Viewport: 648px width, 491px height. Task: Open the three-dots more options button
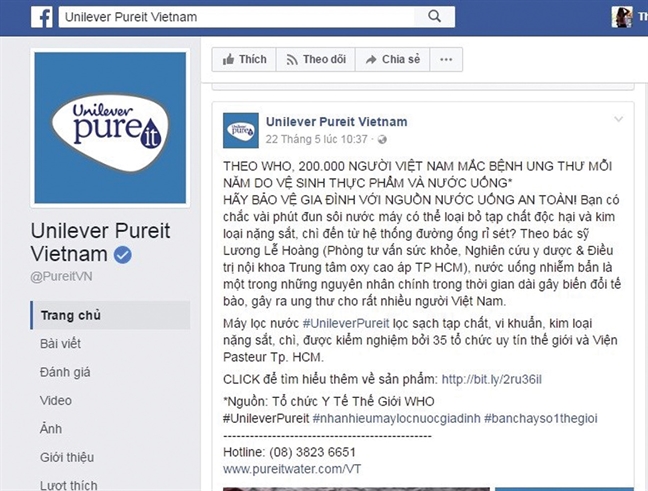point(446,60)
